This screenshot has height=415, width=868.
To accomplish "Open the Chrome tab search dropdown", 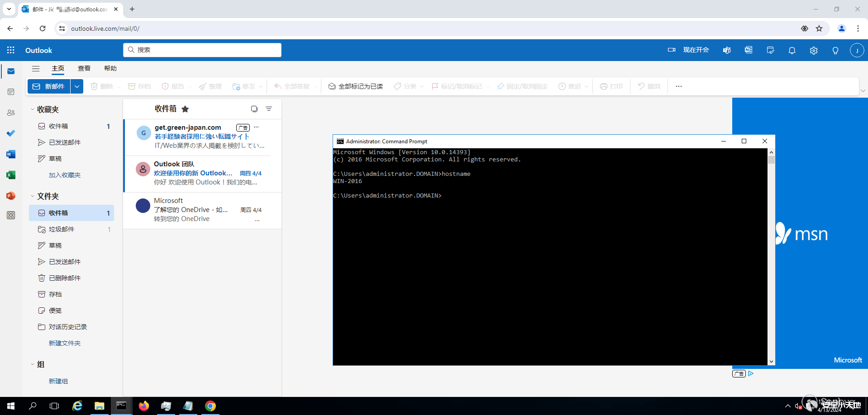I will click(x=9, y=9).
